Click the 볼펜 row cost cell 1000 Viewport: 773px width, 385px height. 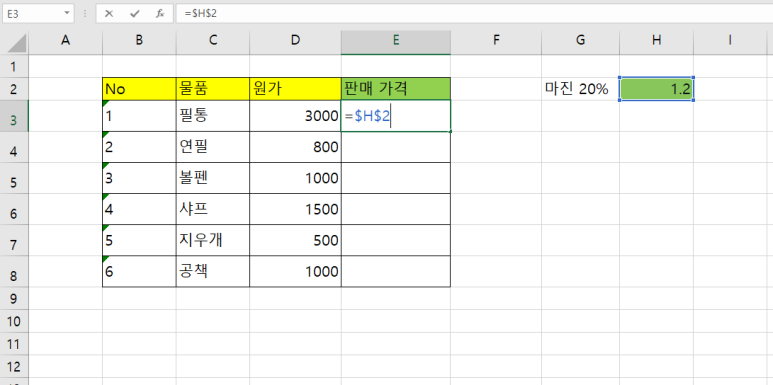(x=295, y=178)
